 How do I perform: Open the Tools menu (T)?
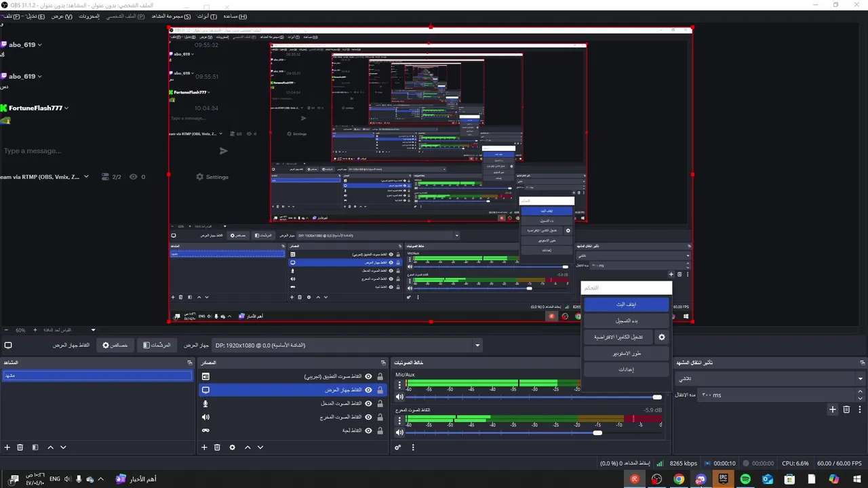[x=207, y=16]
